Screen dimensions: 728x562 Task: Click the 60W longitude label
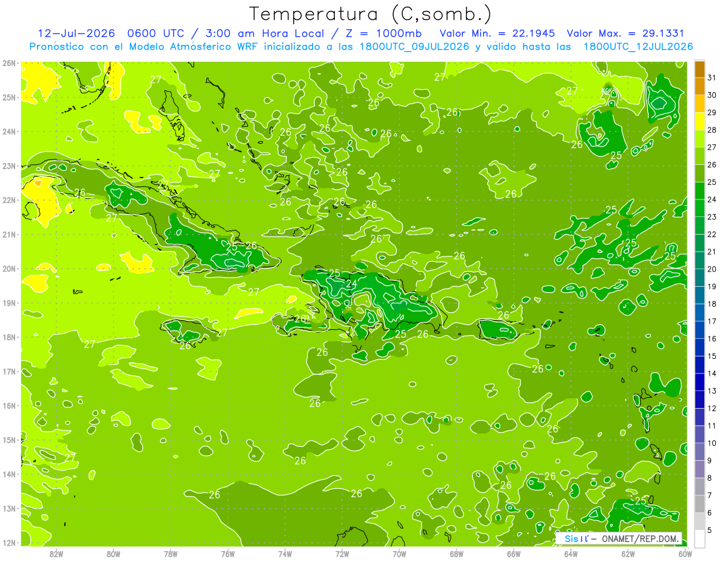pyautogui.click(x=686, y=554)
